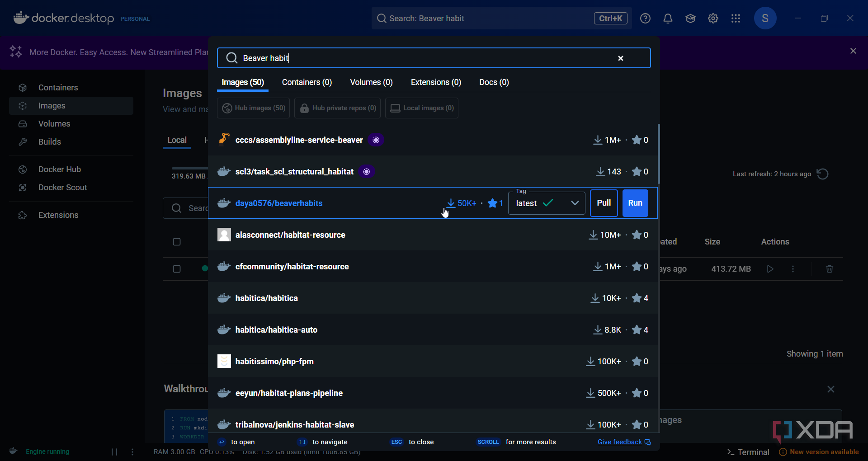Click the verified badge on cccs/assemblyline-service-beaver

point(376,140)
